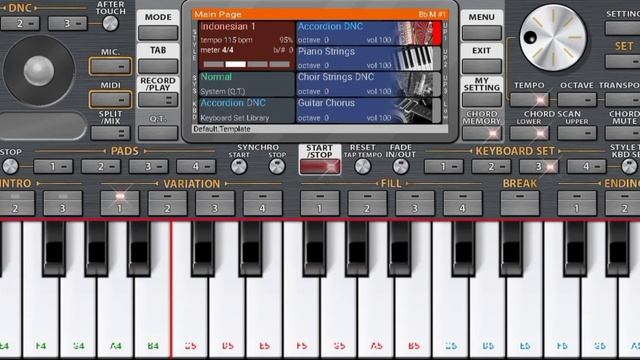Select KEYBOARD SET 1
The width and height of the screenshot is (640, 360).
[x=443, y=167]
